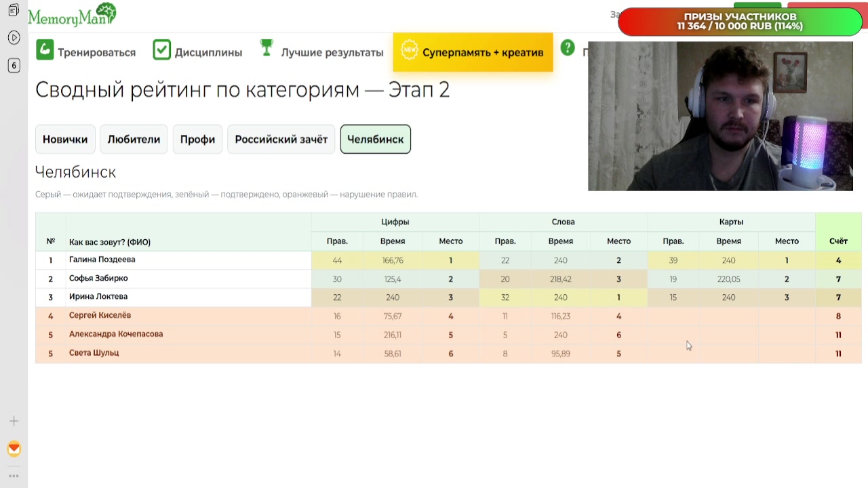
Task: Click the play circle icon in the sidebar
Action: pyautogui.click(x=14, y=38)
